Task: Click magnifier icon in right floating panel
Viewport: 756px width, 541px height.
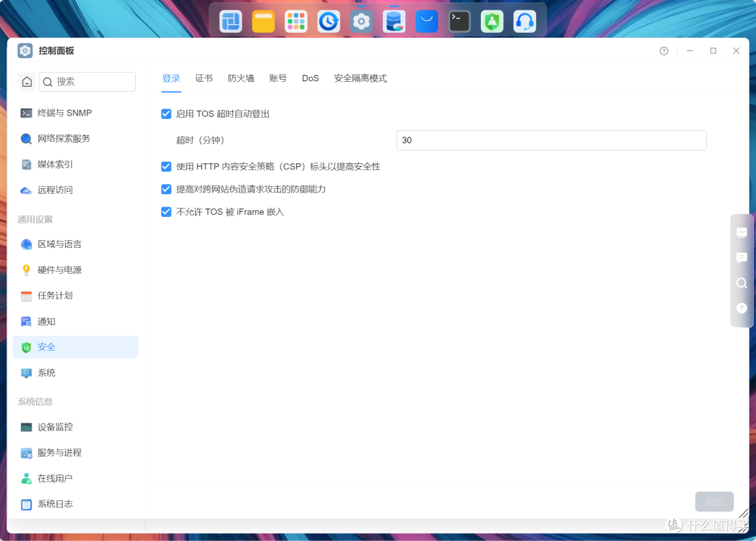Action: [x=741, y=283]
